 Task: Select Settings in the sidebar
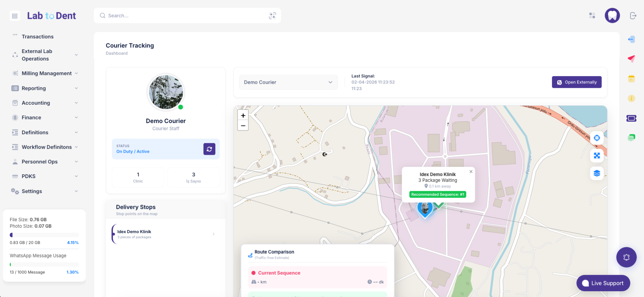pyautogui.click(x=32, y=191)
